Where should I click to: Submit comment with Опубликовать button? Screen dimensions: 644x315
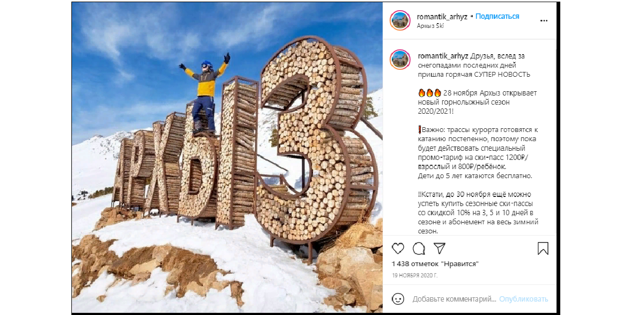(524, 299)
